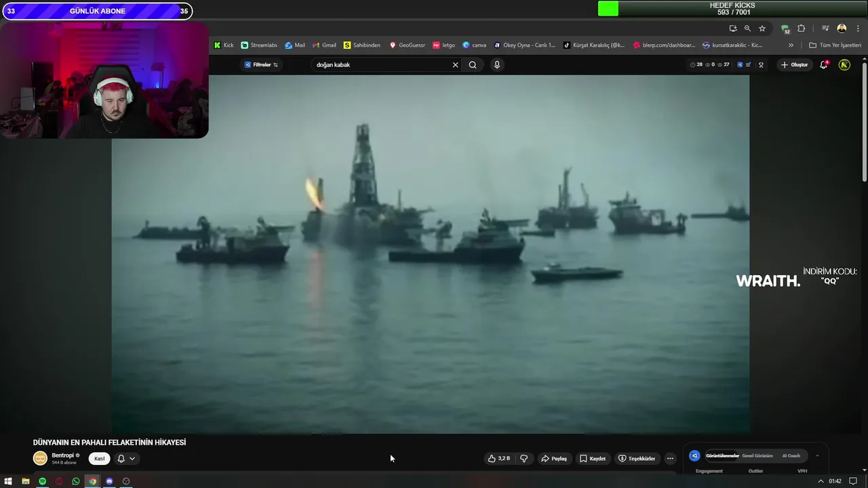Open the canva bookmark
This screenshot has height=488, width=868.
(475, 45)
